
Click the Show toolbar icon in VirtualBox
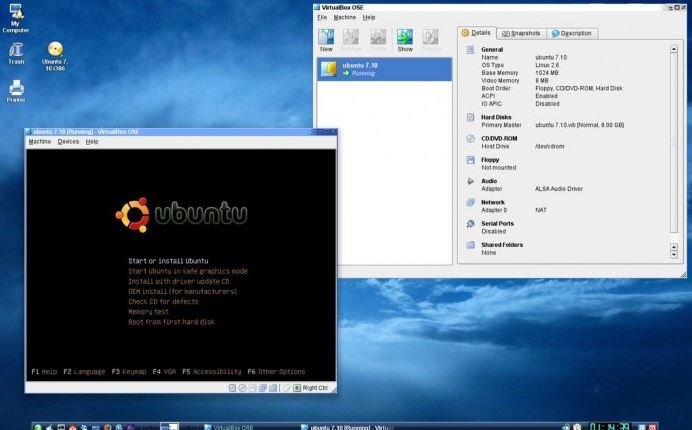pyautogui.click(x=405, y=41)
